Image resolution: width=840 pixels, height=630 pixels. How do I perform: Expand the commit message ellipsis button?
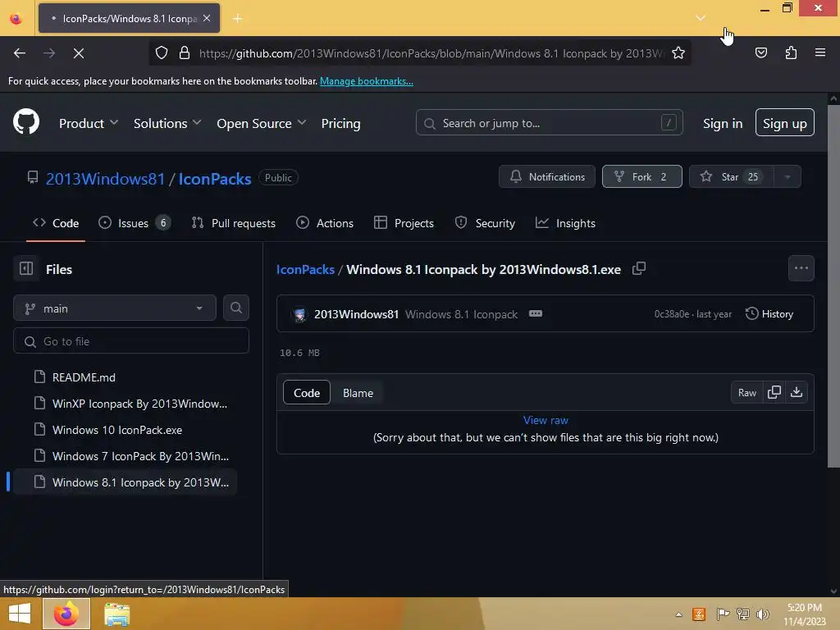pyautogui.click(x=535, y=314)
